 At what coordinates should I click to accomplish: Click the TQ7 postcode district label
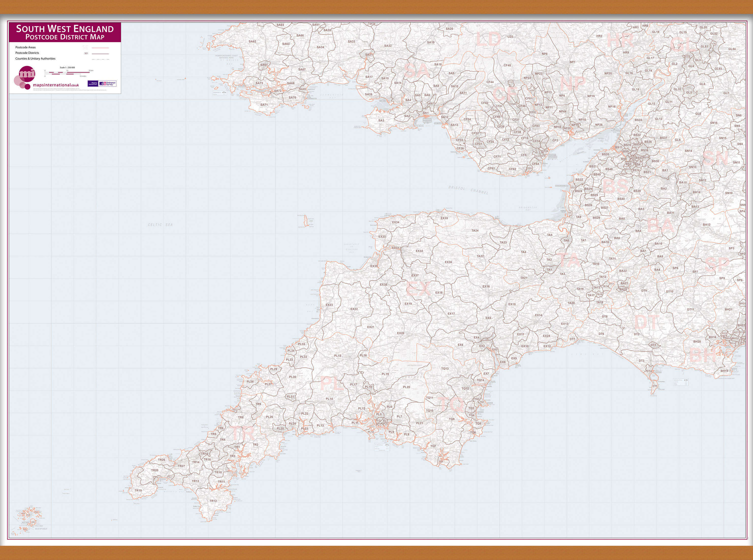tap(433, 446)
